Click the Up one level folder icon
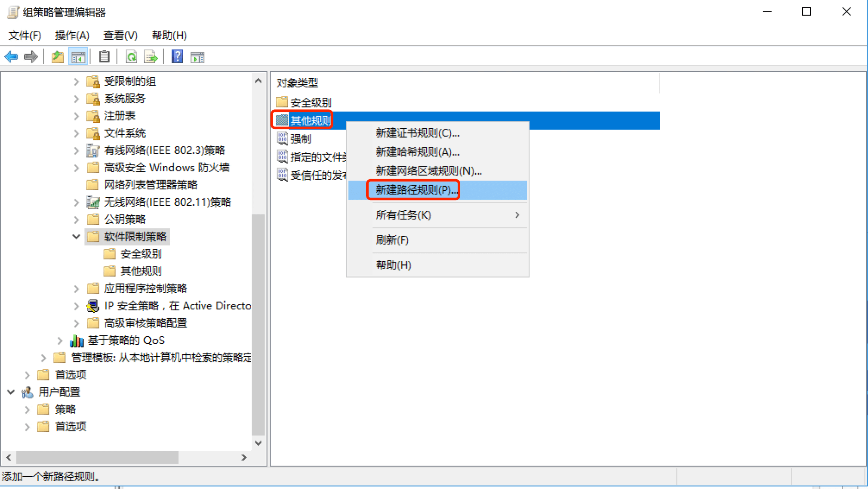This screenshot has width=868, height=489. (x=58, y=57)
